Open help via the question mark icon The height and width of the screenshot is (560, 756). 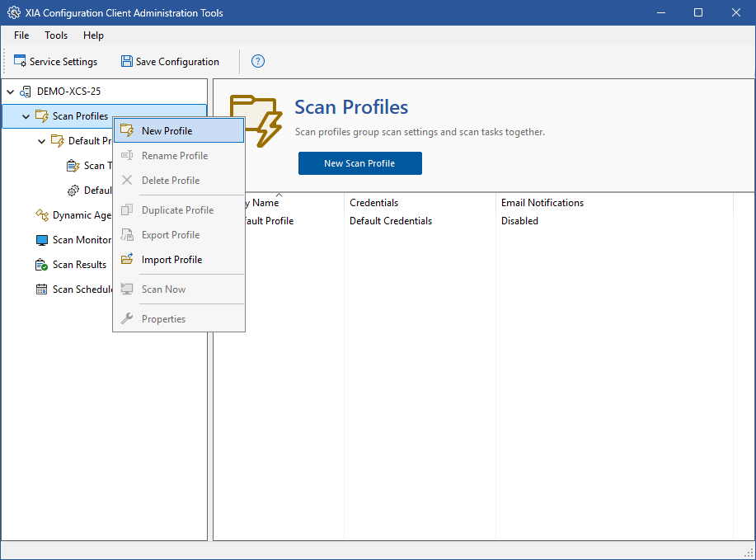(x=258, y=61)
